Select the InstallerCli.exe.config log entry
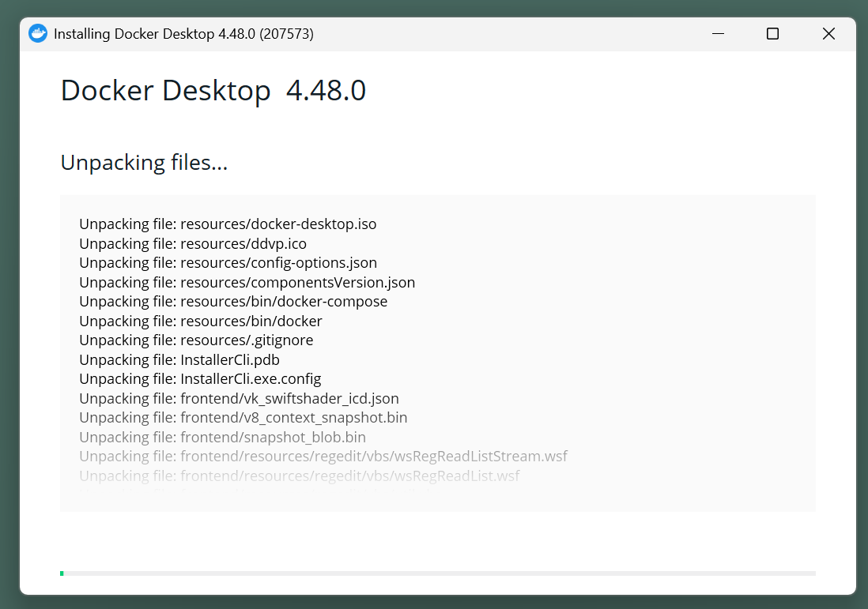This screenshot has height=609, width=868. pos(200,379)
